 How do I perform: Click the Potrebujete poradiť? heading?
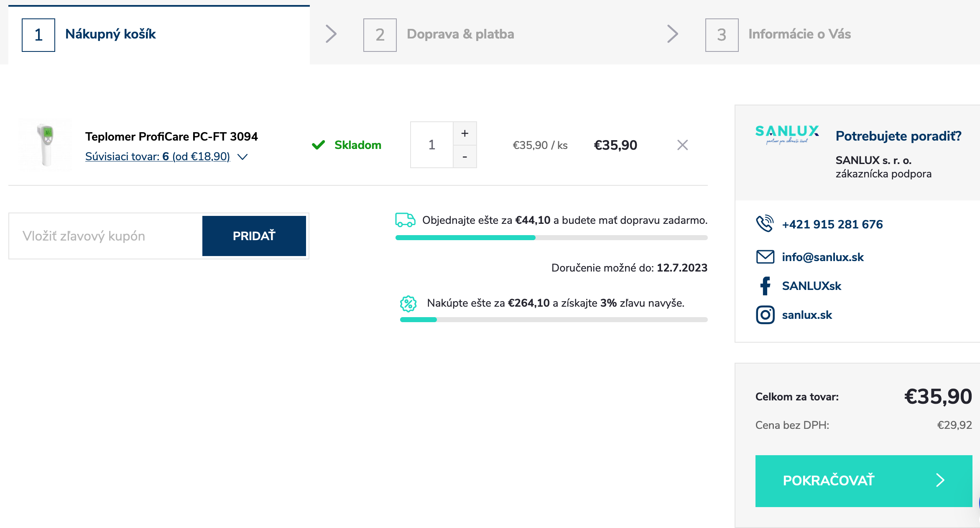[898, 136]
